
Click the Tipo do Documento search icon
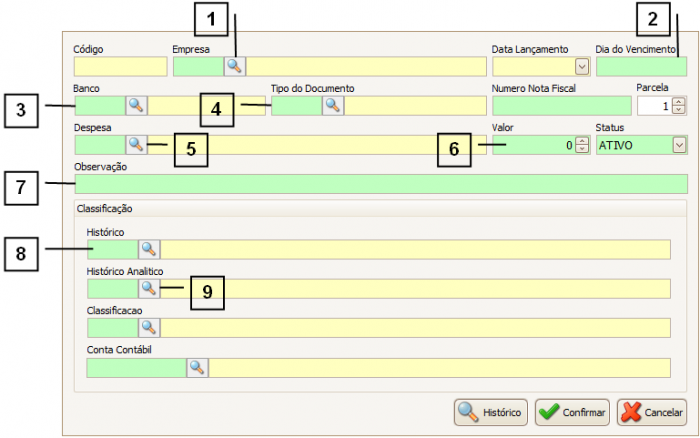pyautogui.click(x=332, y=105)
